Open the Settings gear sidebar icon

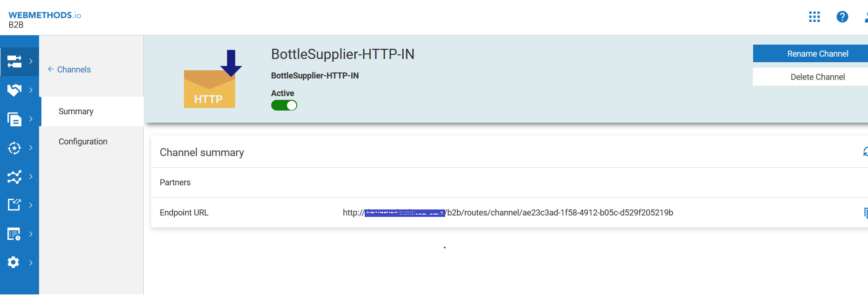pos(13,262)
